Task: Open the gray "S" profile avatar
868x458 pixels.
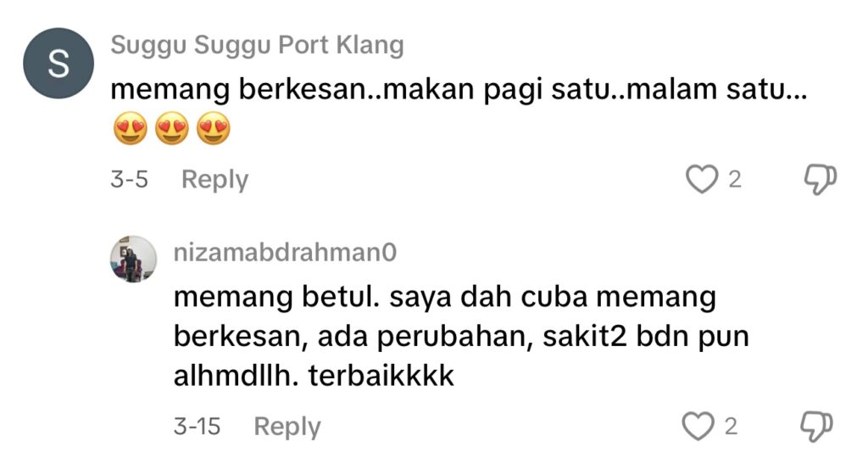Action: click(x=58, y=64)
